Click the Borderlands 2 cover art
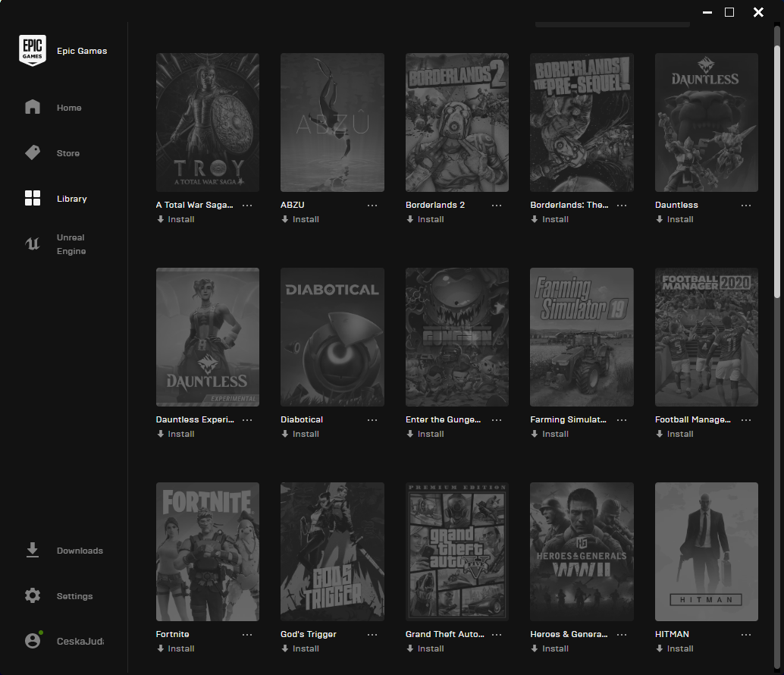 457,123
